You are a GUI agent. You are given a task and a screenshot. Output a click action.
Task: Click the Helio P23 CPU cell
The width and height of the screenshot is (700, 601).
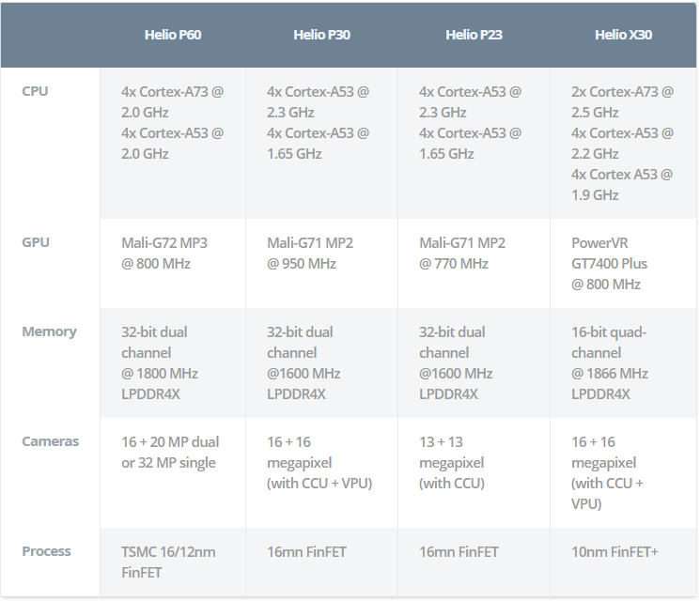click(474, 144)
